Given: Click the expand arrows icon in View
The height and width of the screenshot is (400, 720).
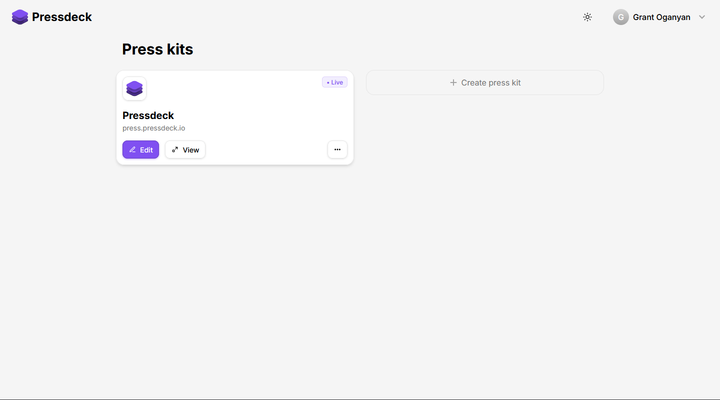Looking at the screenshot, I should point(175,150).
